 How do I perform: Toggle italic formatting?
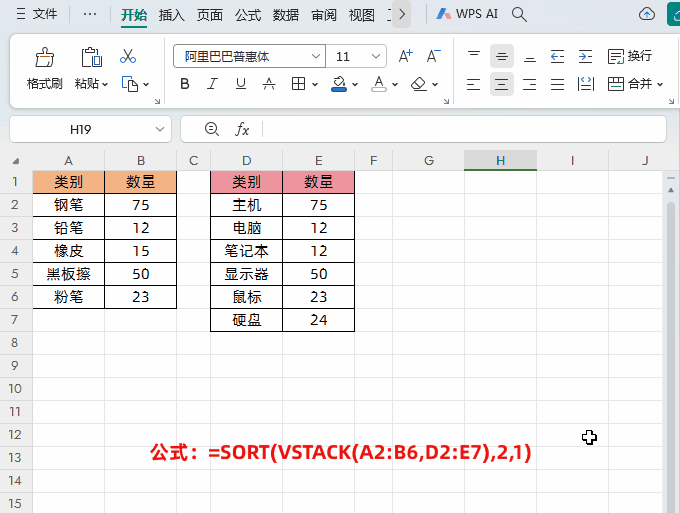coord(212,84)
